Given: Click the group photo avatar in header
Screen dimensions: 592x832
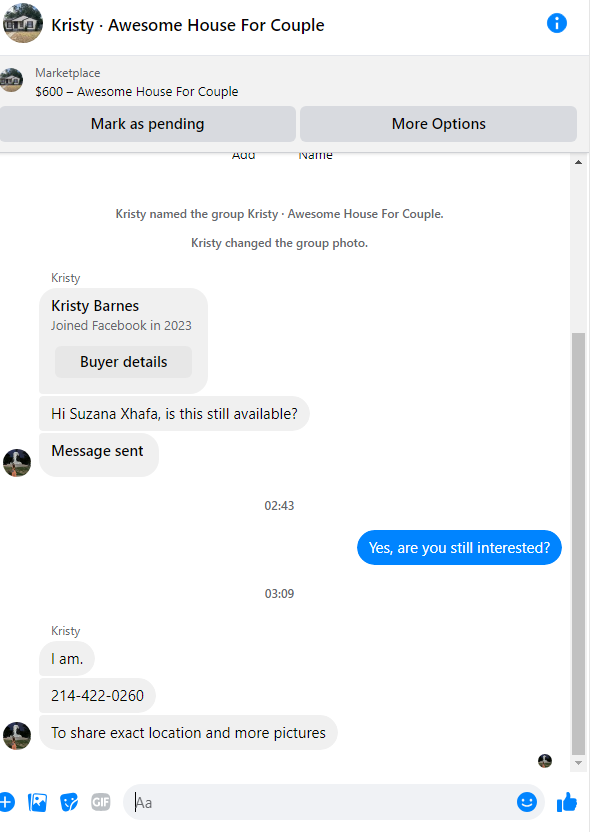Looking at the screenshot, I should click(x=22, y=23).
